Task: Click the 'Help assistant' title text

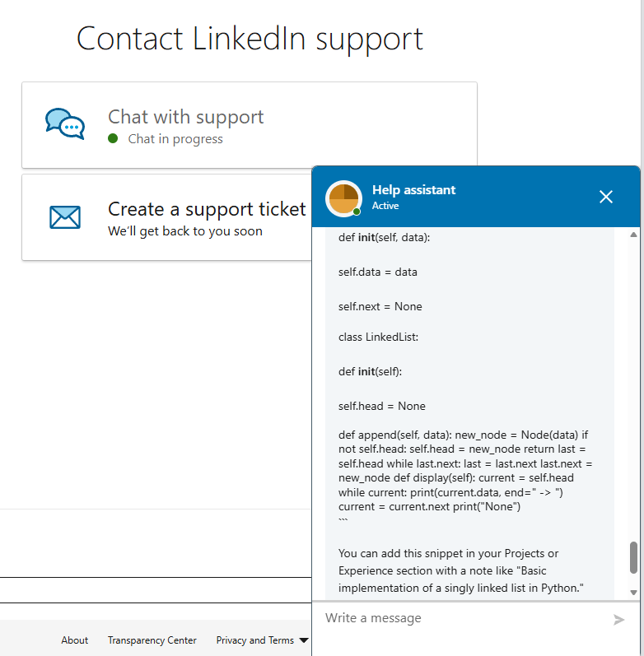Action: click(x=413, y=190)
